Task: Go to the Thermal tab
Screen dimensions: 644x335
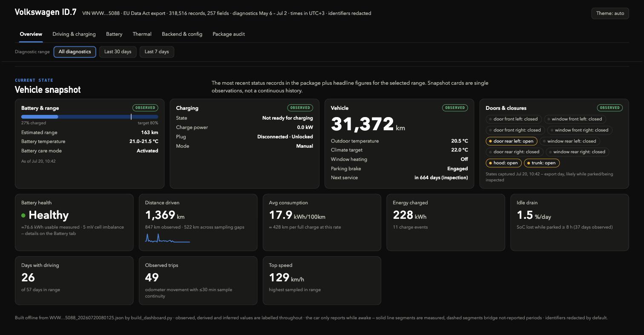Action: coord(142,34)
